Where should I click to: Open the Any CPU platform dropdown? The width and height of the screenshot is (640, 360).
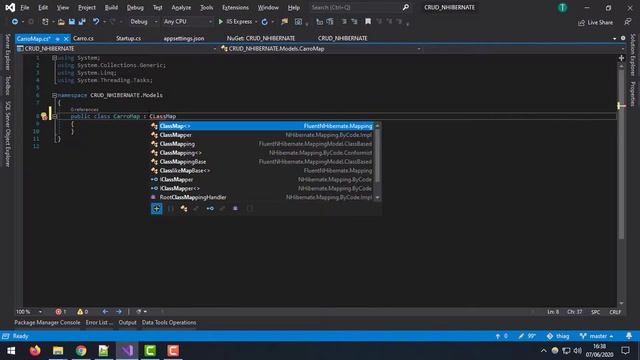187,22
